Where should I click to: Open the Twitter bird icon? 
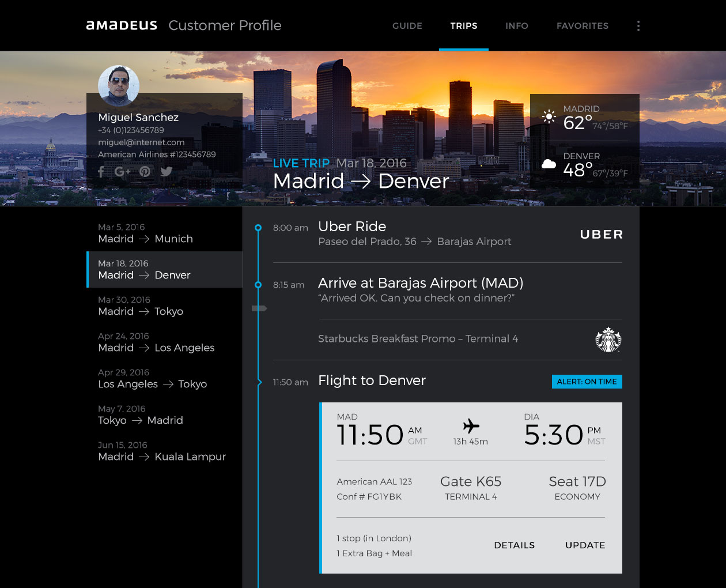click(167, 171)
